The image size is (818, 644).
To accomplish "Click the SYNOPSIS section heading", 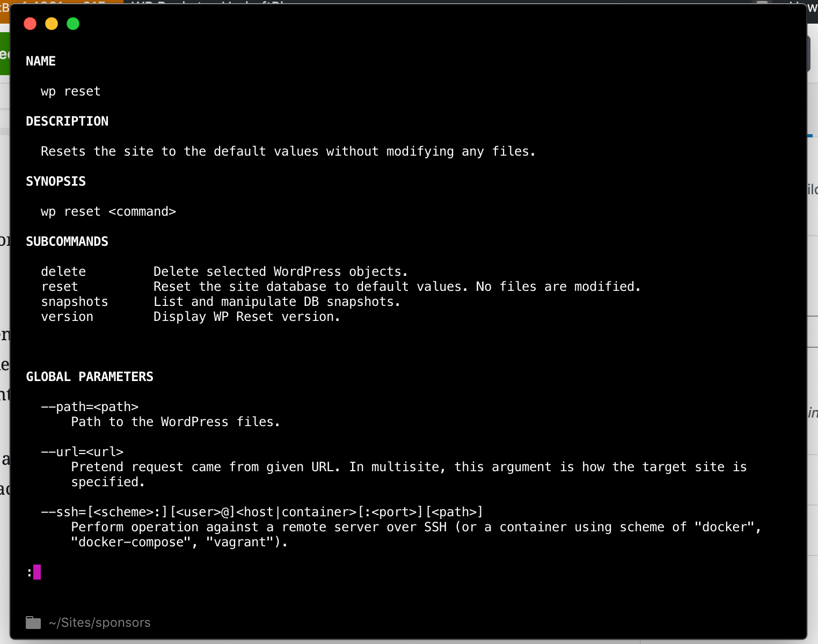I will tap(56, 181).
